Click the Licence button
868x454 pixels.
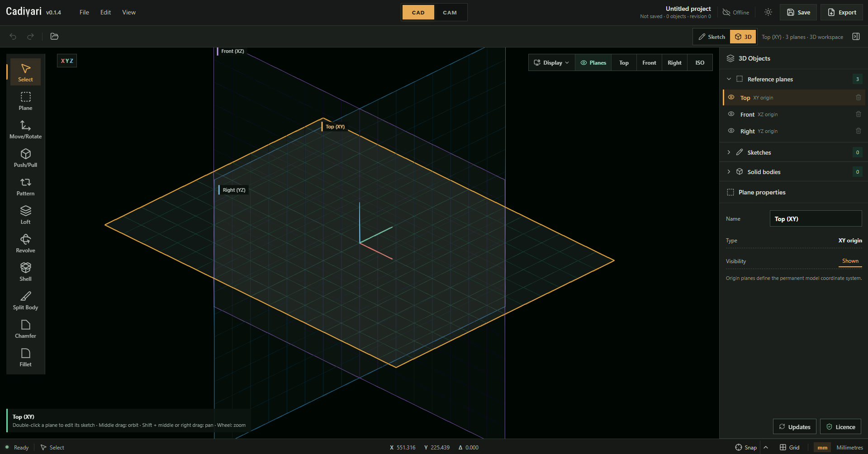point(840,427)
